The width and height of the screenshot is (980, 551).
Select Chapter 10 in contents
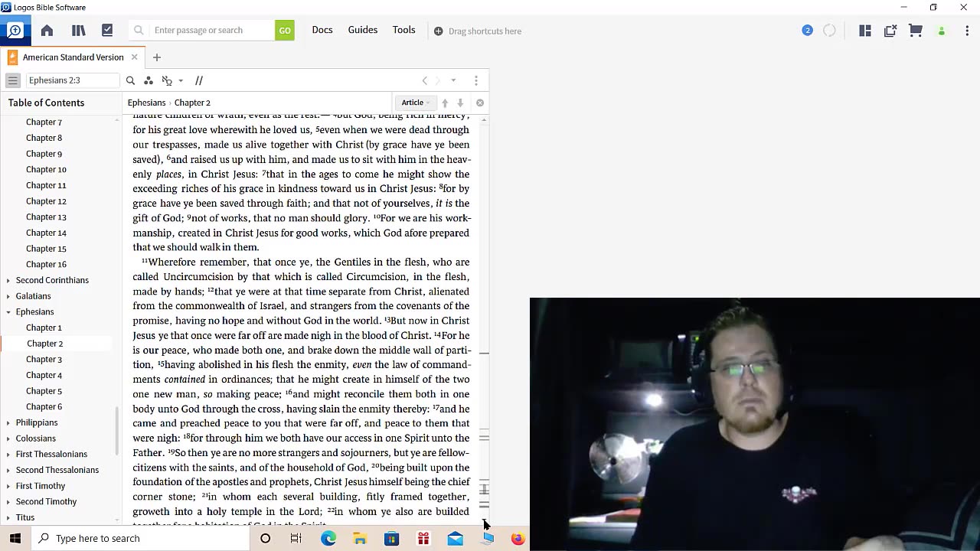coord(46,169)
